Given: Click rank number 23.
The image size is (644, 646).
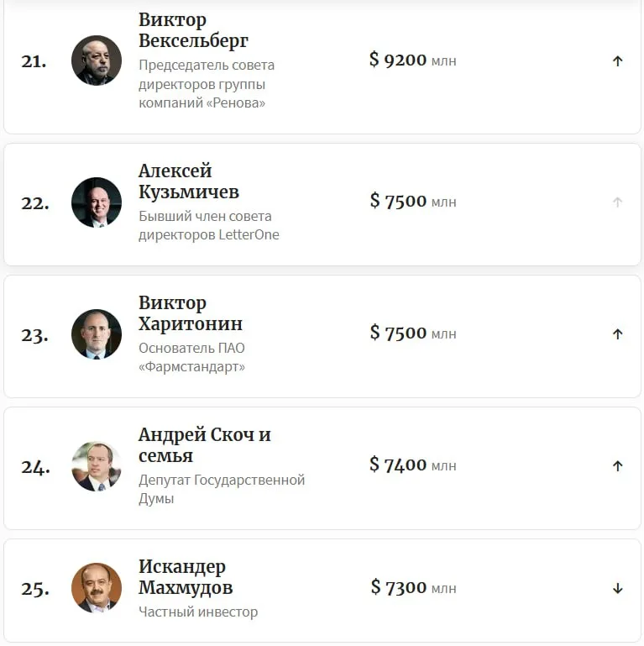Looking at the screenshot, I should click(34, 334).
